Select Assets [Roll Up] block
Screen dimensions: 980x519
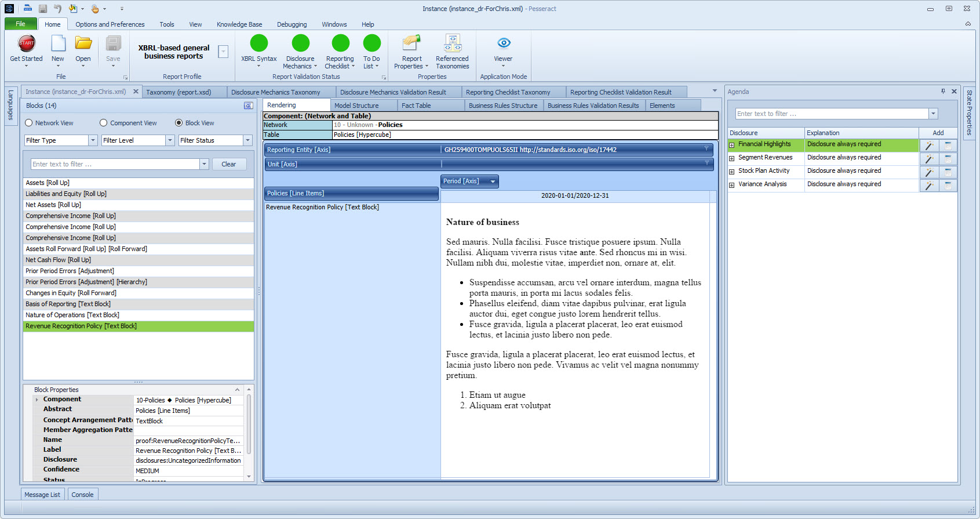138,183
